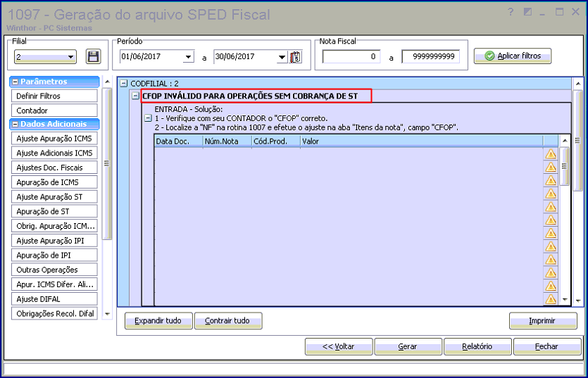Select Apuração de IPI
This screenshot has height=378, width=588.
(x=54, y=256)
